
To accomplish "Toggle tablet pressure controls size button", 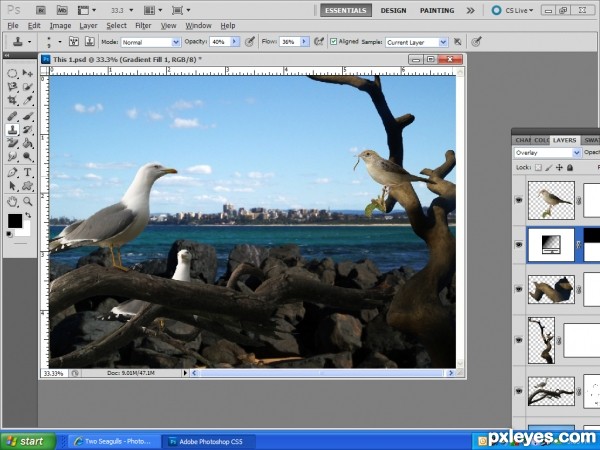I will click(476, 41).
